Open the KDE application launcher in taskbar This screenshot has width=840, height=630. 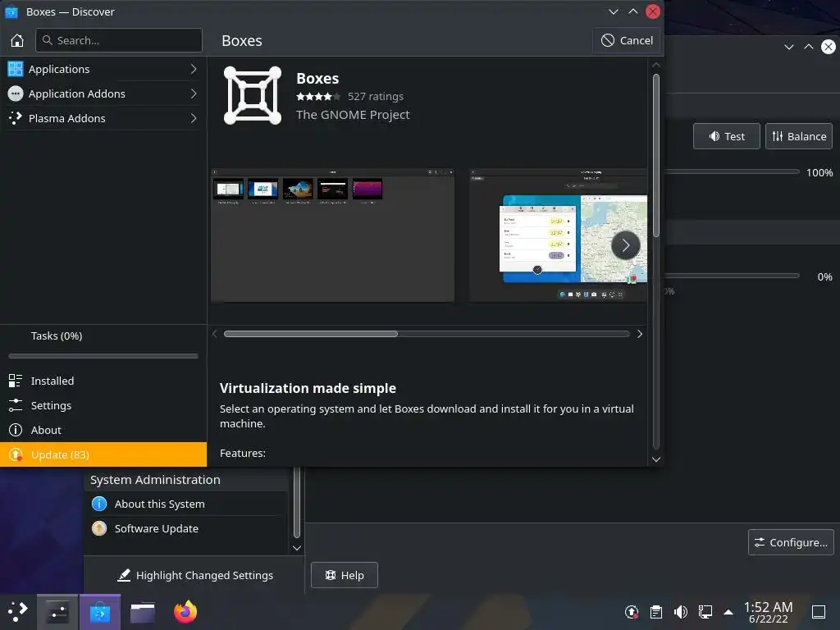tap(18, 612)
